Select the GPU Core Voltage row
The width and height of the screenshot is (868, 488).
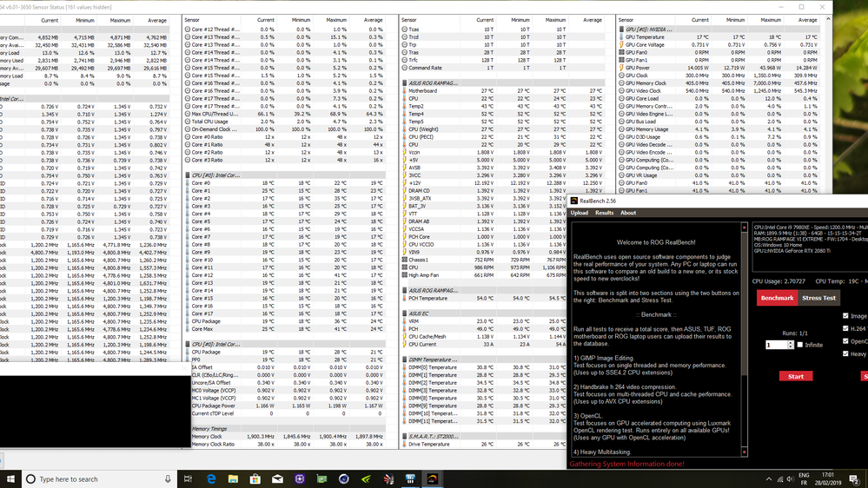(719, 45)
